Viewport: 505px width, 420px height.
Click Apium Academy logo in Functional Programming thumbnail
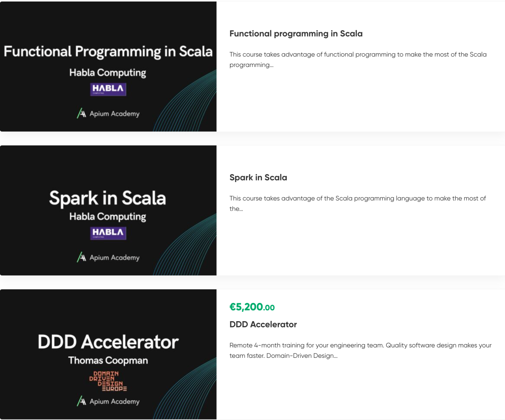pyautogui.click(x=108, y=114)
